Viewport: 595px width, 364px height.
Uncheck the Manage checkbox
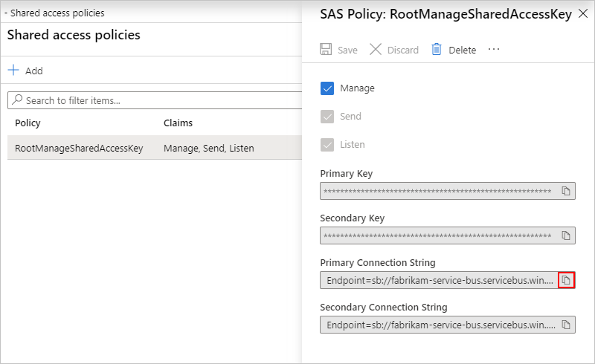coord(327,88)
